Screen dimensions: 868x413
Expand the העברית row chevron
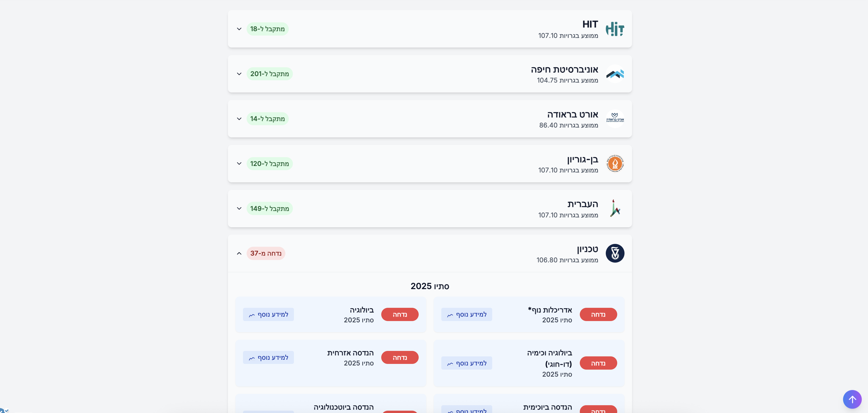click(x=239, y=209)
